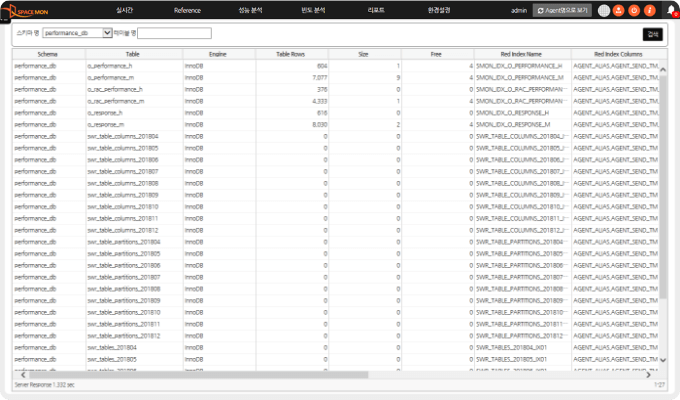Select cell swr_table_columns_201812
This screenshot has width=680, height=400.
coord(134,230)
